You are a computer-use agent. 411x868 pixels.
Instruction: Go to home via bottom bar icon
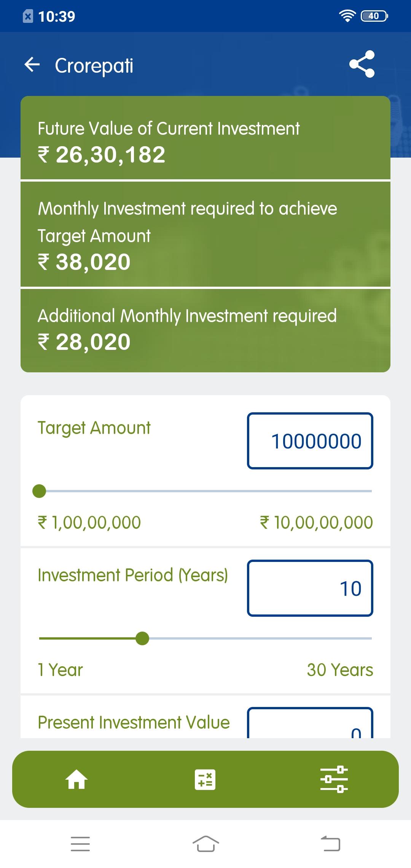[76, 779]
